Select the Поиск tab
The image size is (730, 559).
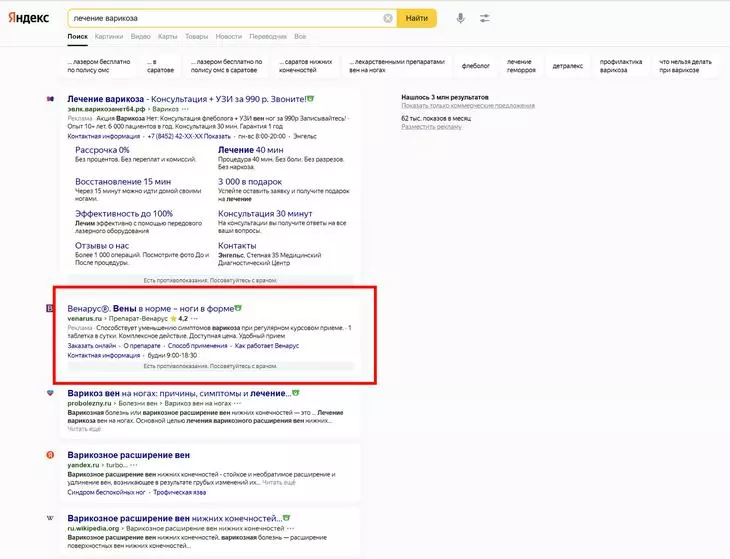(77, 36)
